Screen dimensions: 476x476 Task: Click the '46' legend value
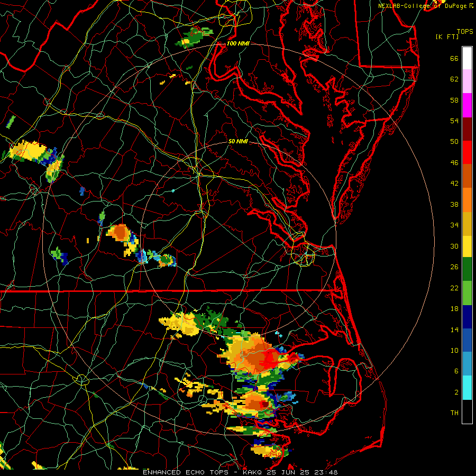pyautogui.click(x=454, y=162)
